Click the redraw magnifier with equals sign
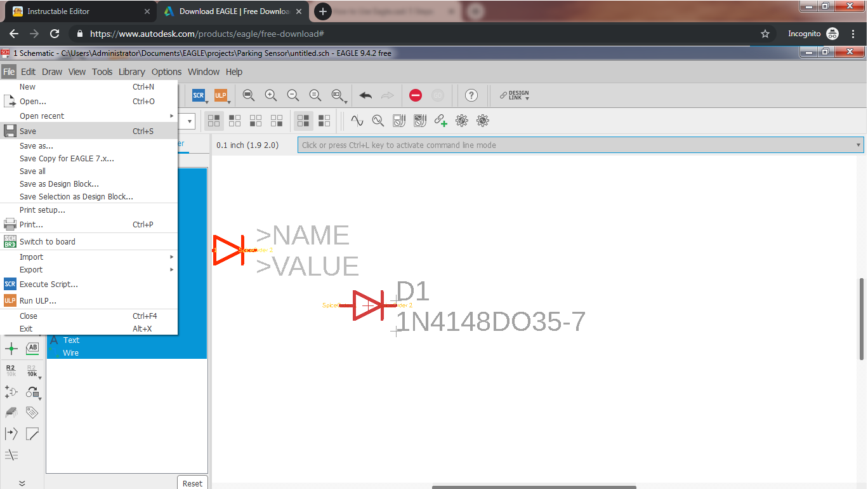 pyautogui.click(x=315, y=95)
